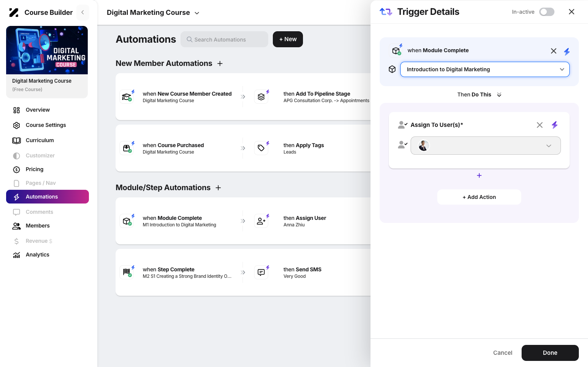Image resolution: width=588 pixels, height=367 pixels.
Task: Expand the Then Do This section chevron
Action: pyautogui.click(x=499, y=95)
